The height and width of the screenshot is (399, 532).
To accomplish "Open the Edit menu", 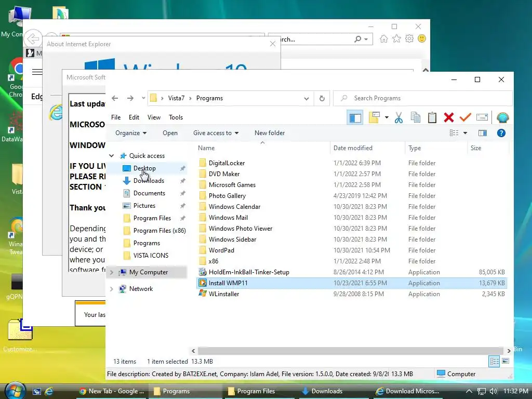I will pyautogui.click(x=134, y=117).
